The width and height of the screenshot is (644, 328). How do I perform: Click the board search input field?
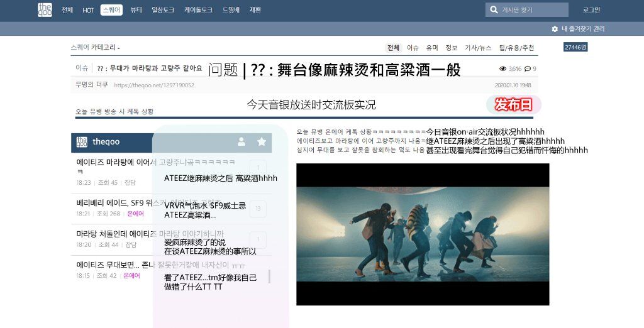pos(527,10)
